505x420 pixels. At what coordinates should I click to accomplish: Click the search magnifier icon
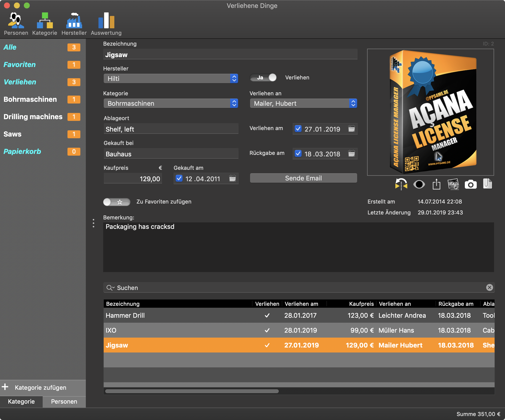coord(110,288)
